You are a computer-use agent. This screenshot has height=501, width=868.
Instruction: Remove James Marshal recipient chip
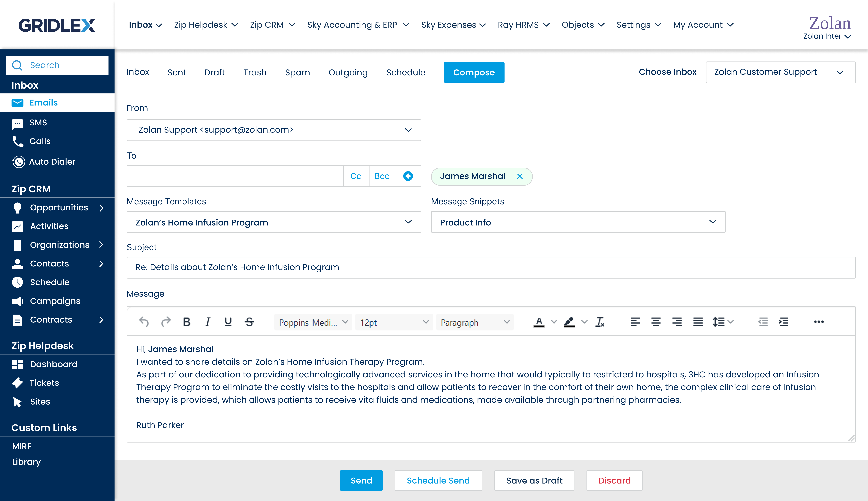(x=519, y=176)
